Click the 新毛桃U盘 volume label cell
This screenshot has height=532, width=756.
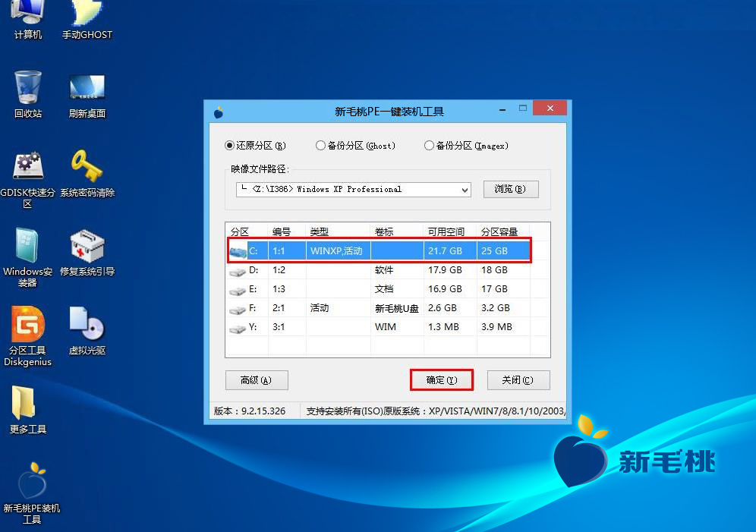click(x=397, y=308)
